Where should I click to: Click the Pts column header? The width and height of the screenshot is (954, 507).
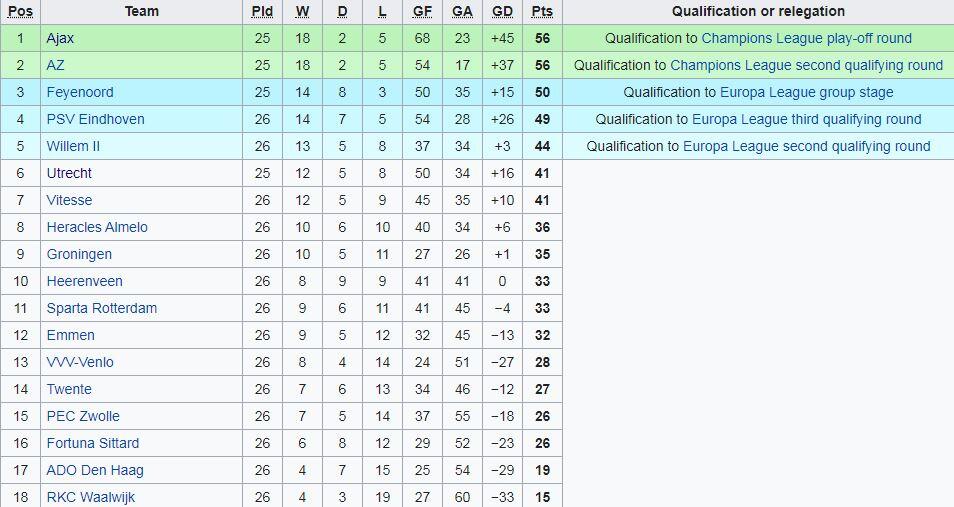tap(542, 12)
